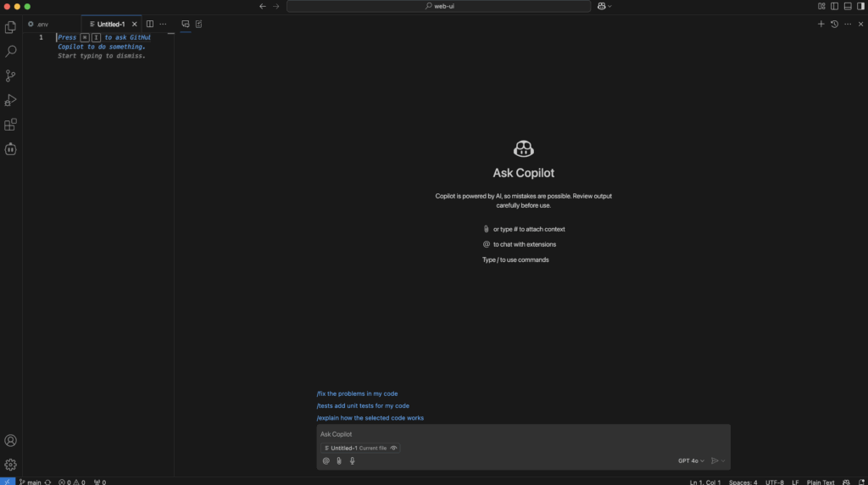Select the Copilot Edits tab icon
This screenshot has height=485, width=868.
[198, 25]
